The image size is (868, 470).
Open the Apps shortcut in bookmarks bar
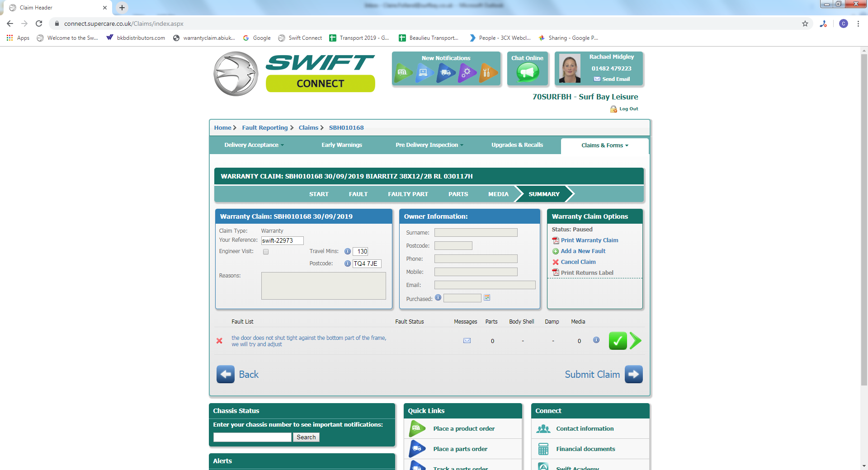coord(18,38)
